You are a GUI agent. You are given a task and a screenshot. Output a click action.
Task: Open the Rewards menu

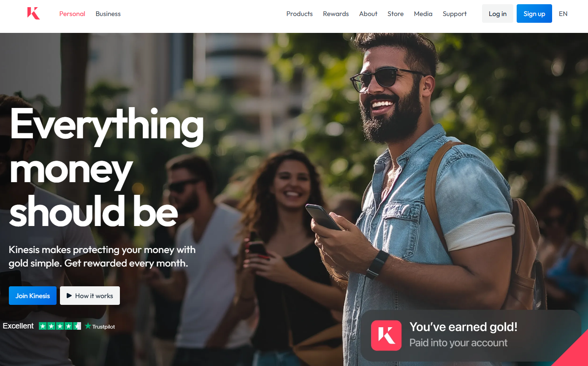tap(336, 14)
